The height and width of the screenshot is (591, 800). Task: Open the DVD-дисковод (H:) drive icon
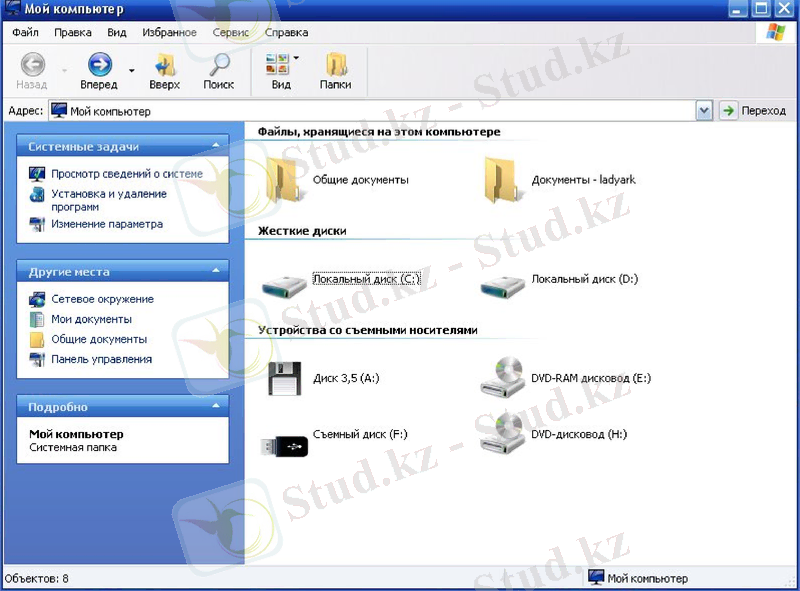click(504, 434)
